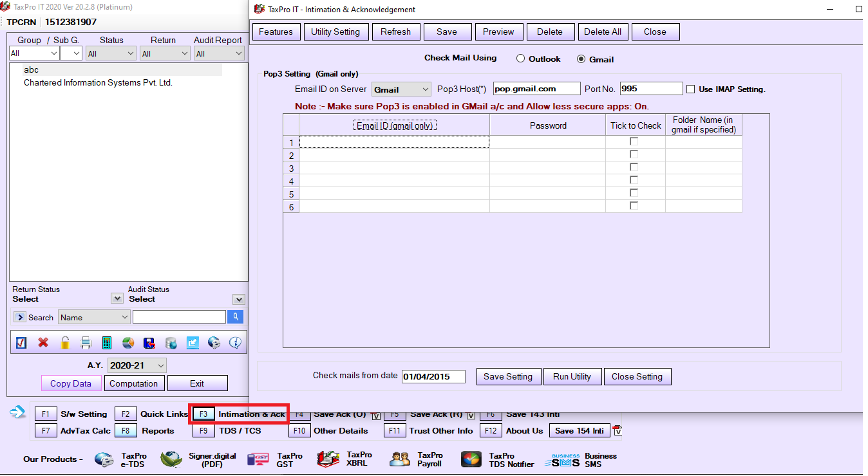Open the Search field type dropdown showing Name
The height and width of the screenshot is (476, 868).
[94, 317]
